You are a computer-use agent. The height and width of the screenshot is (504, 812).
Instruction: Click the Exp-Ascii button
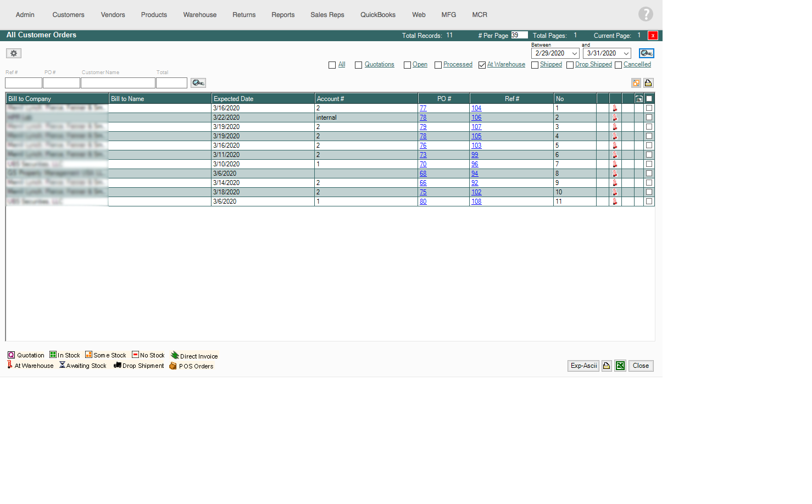[x=583, y=366]
